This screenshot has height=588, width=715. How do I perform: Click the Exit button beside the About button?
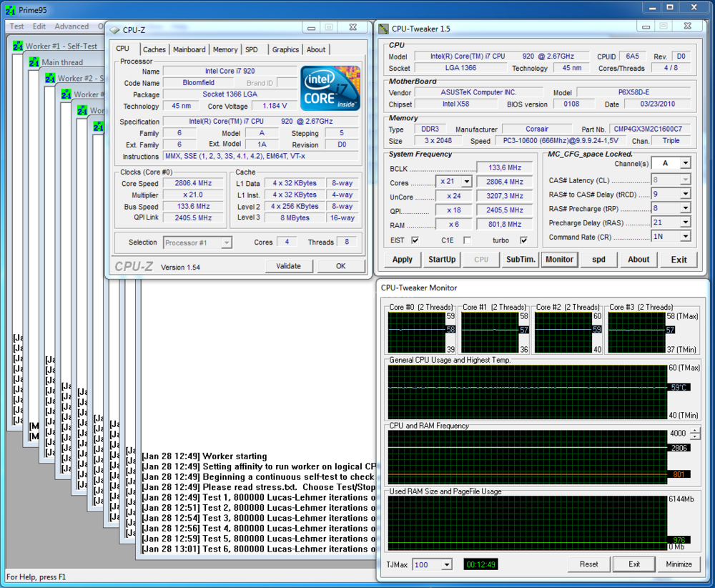(x=679, y=259)
